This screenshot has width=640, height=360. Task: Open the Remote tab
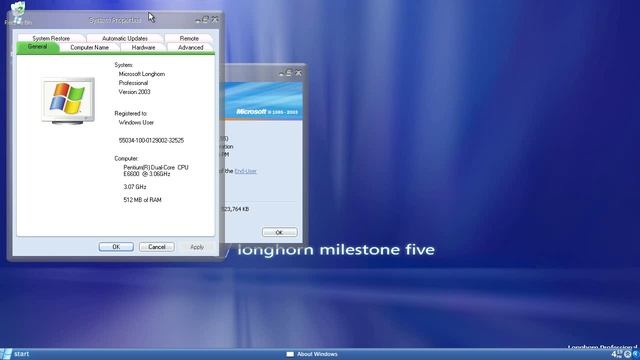tap(189, 38)
